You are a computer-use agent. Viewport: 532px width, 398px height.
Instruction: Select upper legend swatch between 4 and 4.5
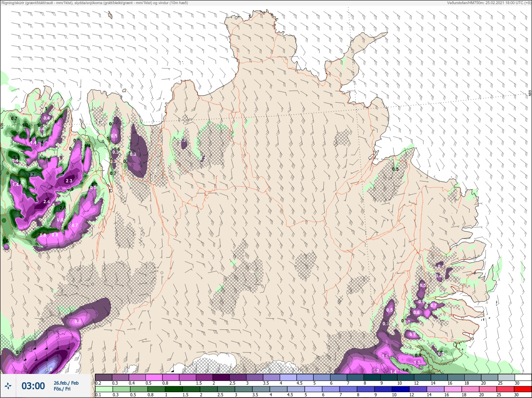288,377
